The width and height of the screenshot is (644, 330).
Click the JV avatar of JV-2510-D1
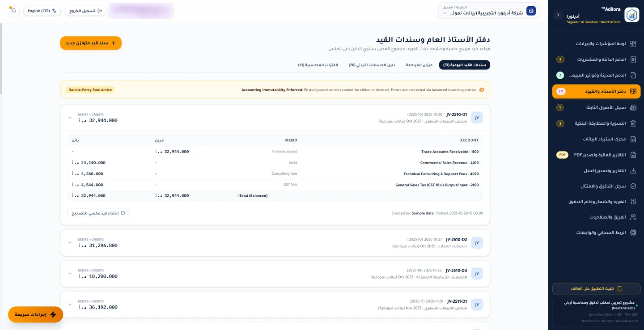point(477,118)
